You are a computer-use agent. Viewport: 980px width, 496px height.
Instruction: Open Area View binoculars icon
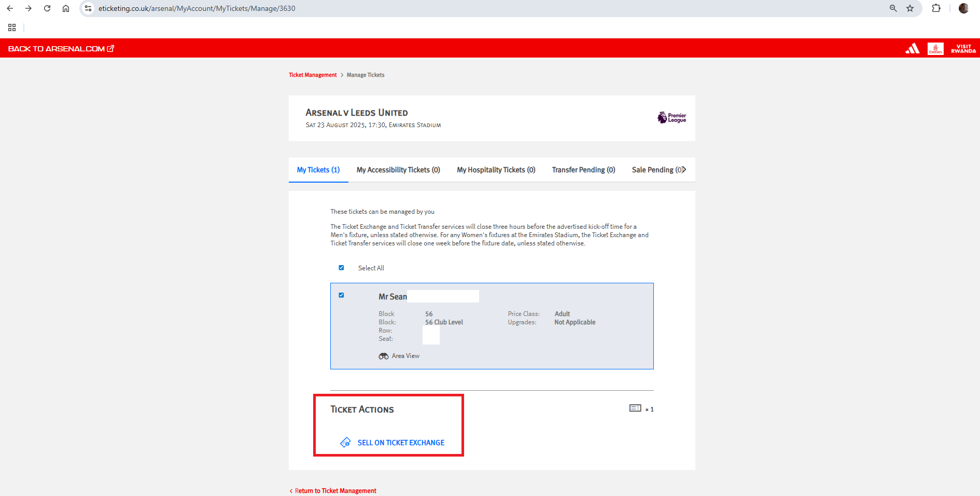click(384, 356)
